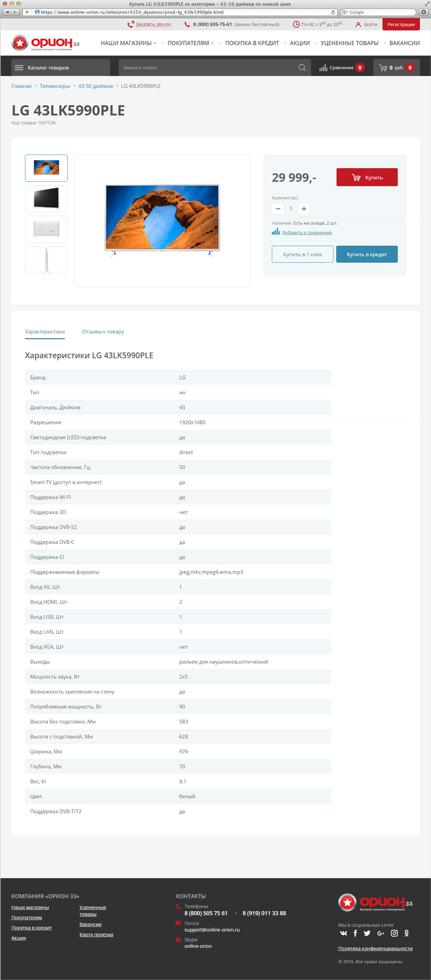Screen dimensions: 431x980
Task: Visit the Facebook page via footer icon
Action: [356, 933]
